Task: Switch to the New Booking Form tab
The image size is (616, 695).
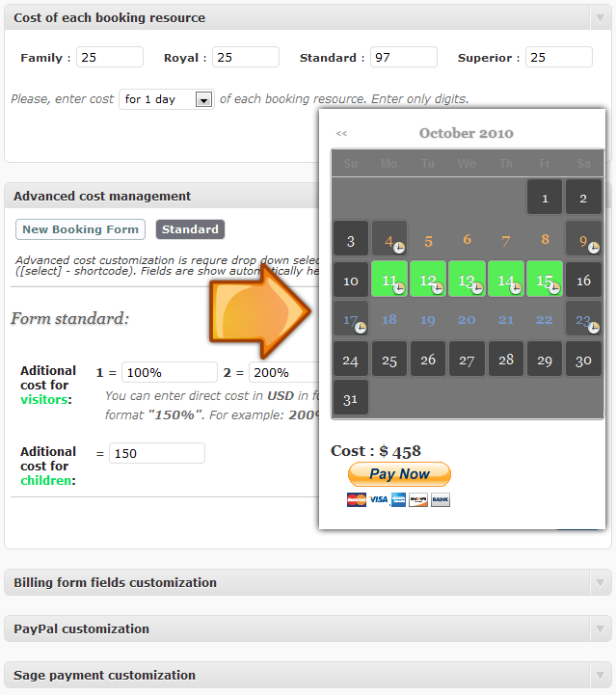Action: [x=80, y=229]
